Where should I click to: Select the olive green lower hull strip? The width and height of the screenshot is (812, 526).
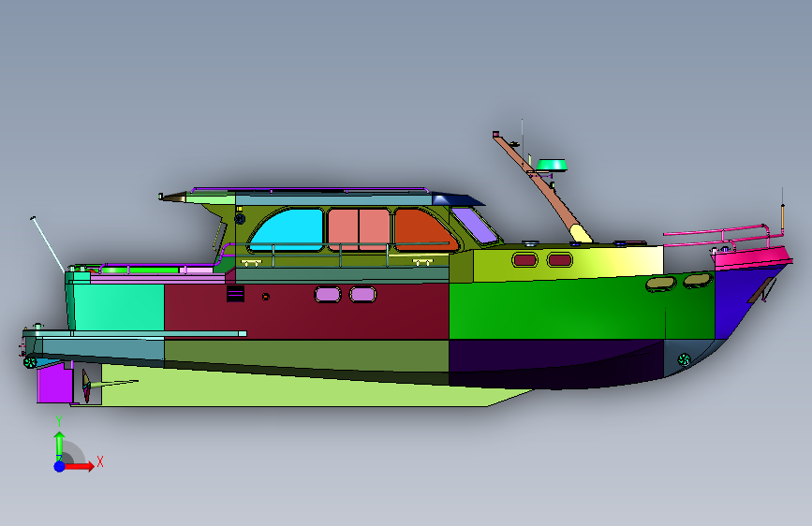[305, 355]
